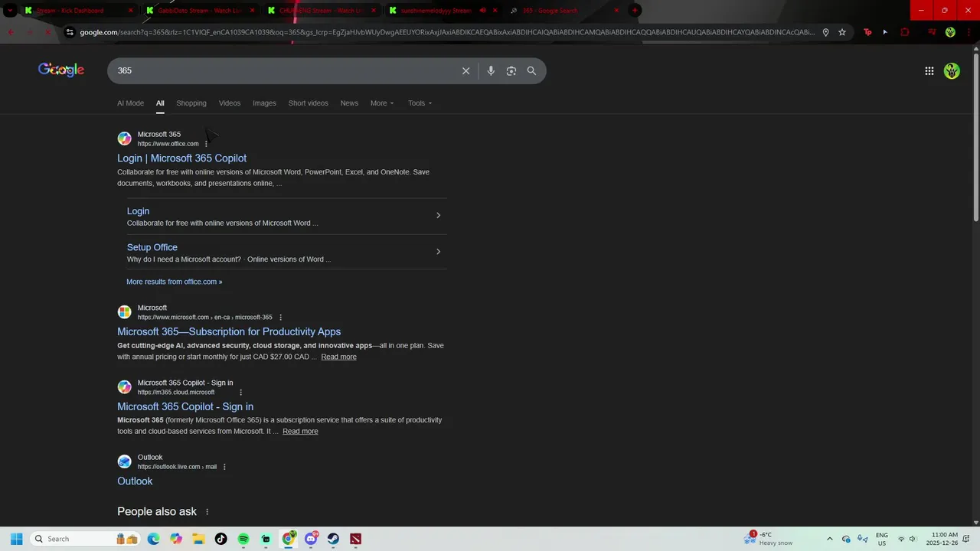Open the Dota 2 taskbar icon
The height and width of the screenshot is (551, 980).
click(355, 539)
